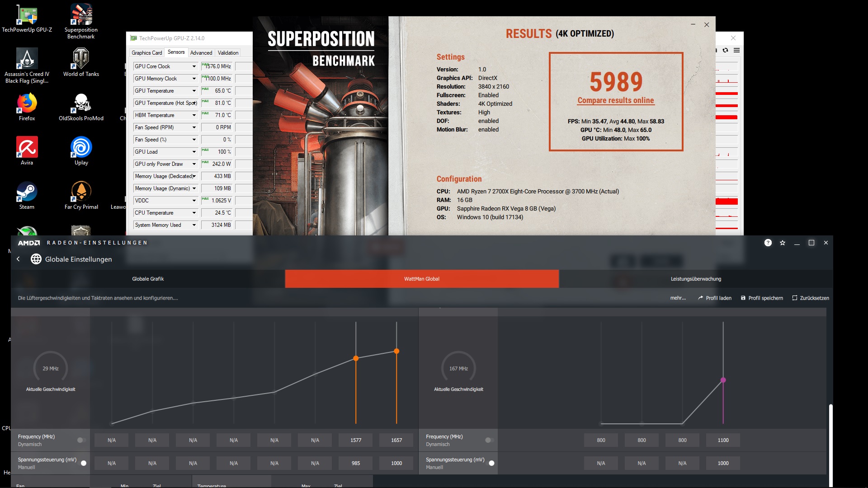This screenshot has height=488, width=868.
Task: Click the Globale Einstellungen globe icon
Action: (36, 259)
